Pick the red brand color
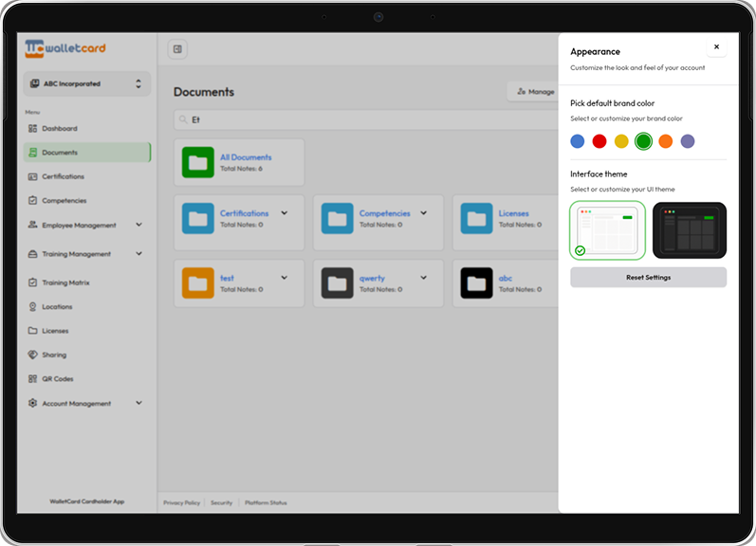 (x=599, y=141)
